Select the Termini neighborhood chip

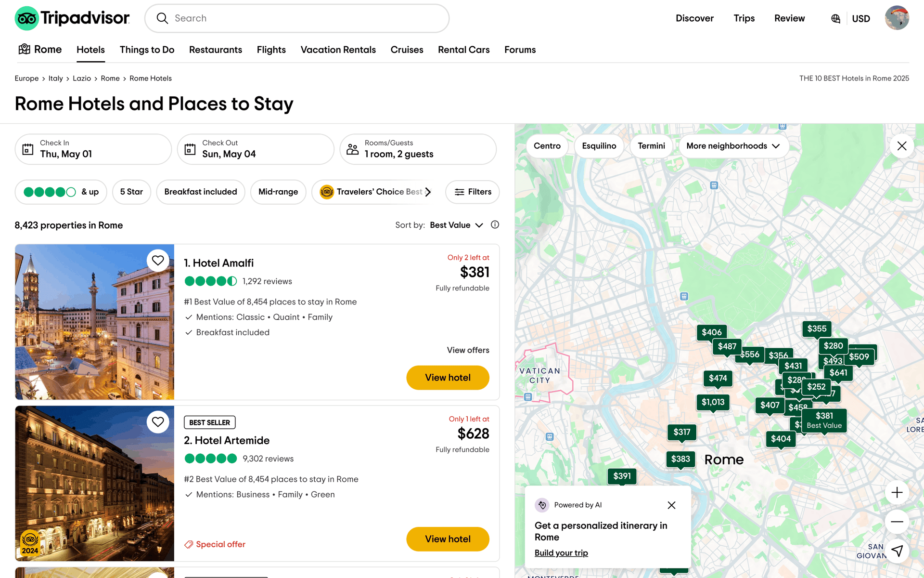(x=651, y=146)
